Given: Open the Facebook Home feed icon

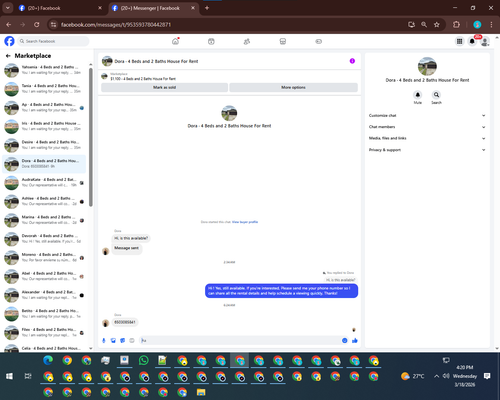Looking at the screenshot, I should tap(175, 41).
